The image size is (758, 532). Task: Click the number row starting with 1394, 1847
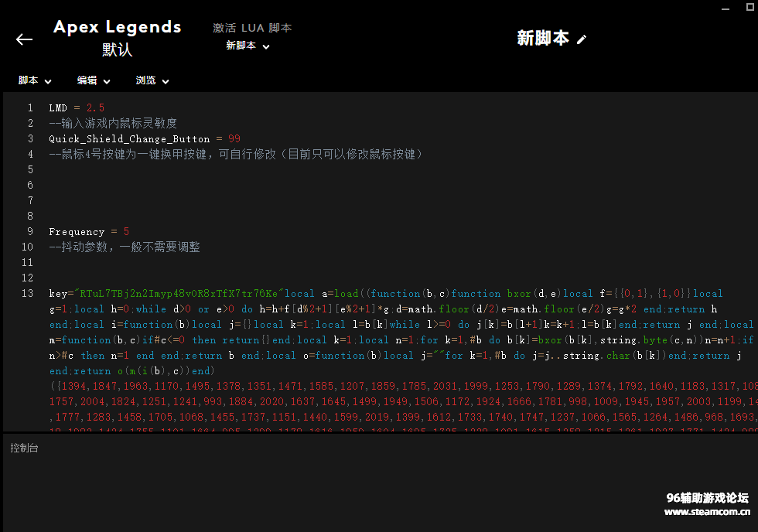pos(404,386)
